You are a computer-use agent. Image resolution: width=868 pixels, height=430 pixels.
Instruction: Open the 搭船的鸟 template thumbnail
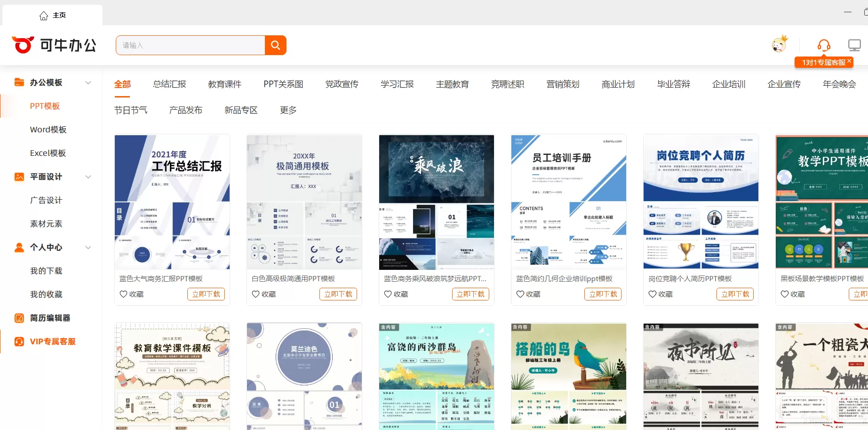click(569, 376)
